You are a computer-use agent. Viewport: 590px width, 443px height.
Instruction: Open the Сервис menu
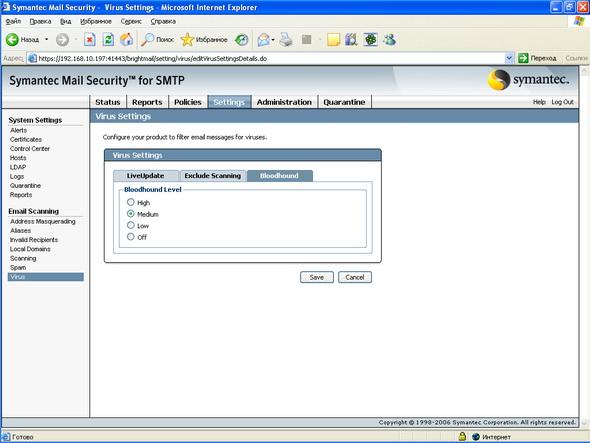tap(131, 21)
